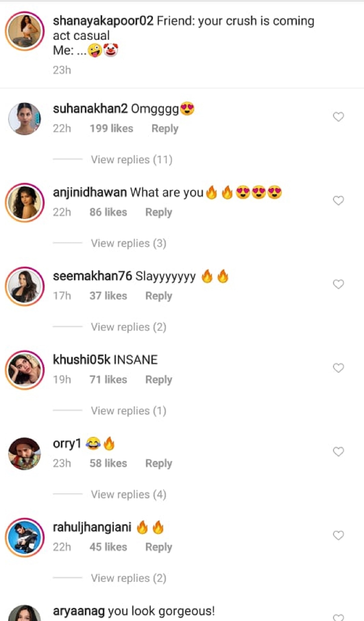Show 4 replies under orry1's comment
This screenshot has width=364, height=621.
coord(129,495)
